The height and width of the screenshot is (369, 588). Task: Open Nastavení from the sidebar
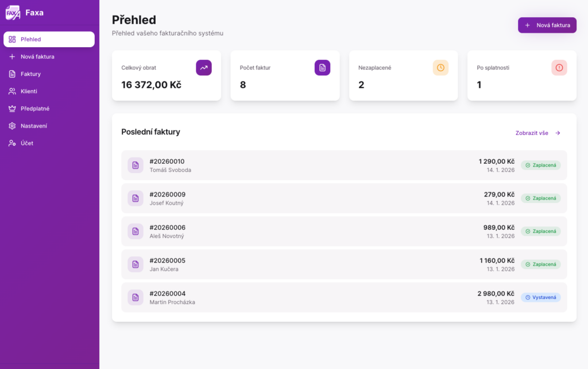(x=34, y=126)
